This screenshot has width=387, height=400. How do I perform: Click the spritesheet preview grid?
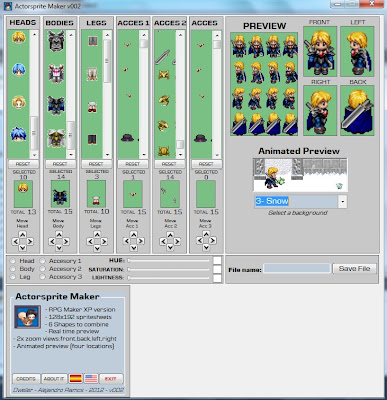(x=264, y=84)
